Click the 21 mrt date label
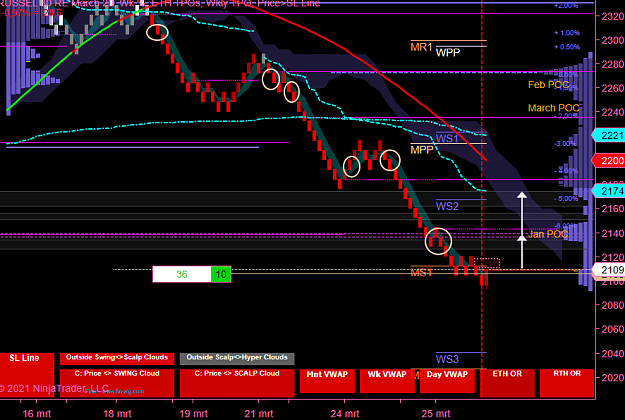 258,413
